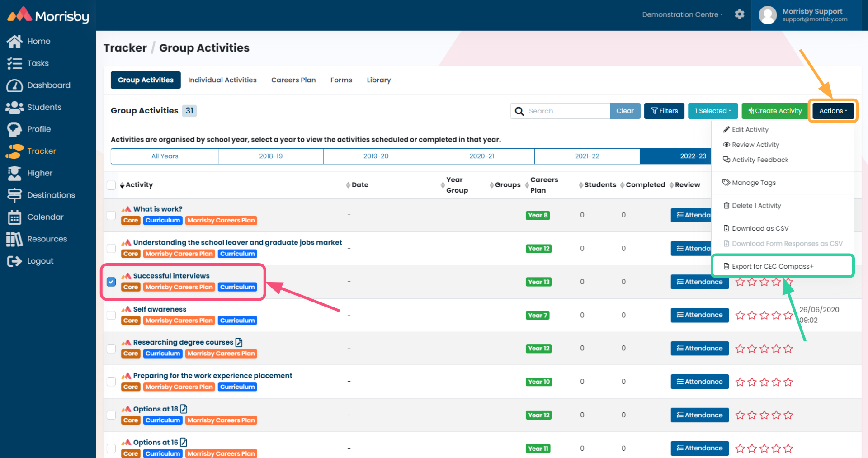Open the Filters button
The height and width of the screenshot is (458, 868).
pyautogui.click(x=664, y=111)
